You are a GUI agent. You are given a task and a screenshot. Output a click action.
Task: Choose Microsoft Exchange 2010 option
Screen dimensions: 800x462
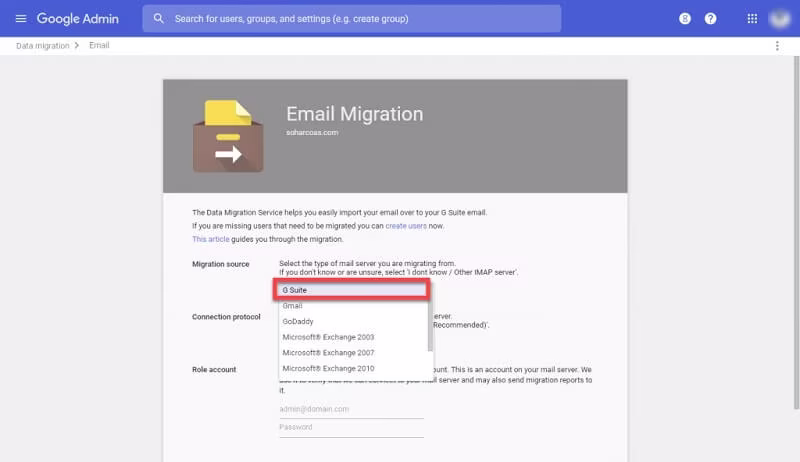(353, 368)
